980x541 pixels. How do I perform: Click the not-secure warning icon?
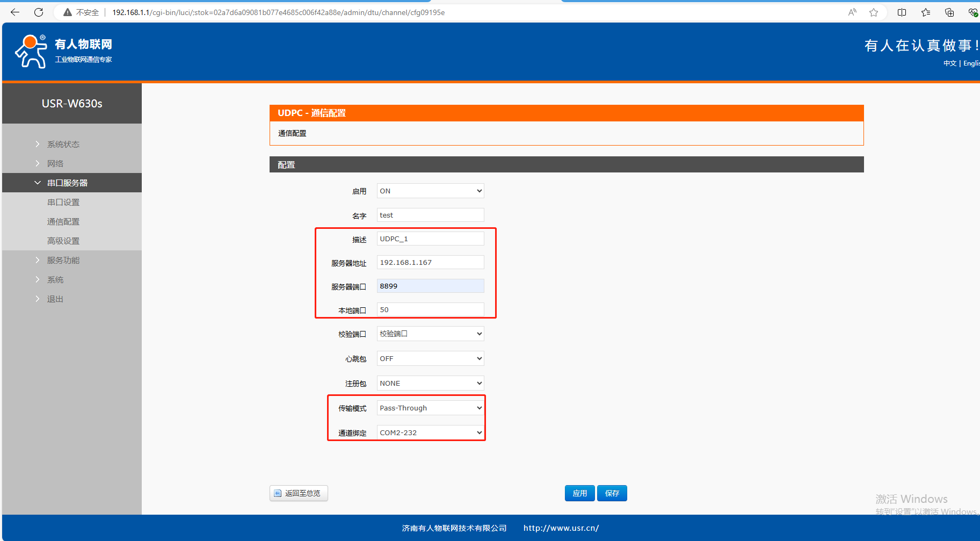point(68,12)
